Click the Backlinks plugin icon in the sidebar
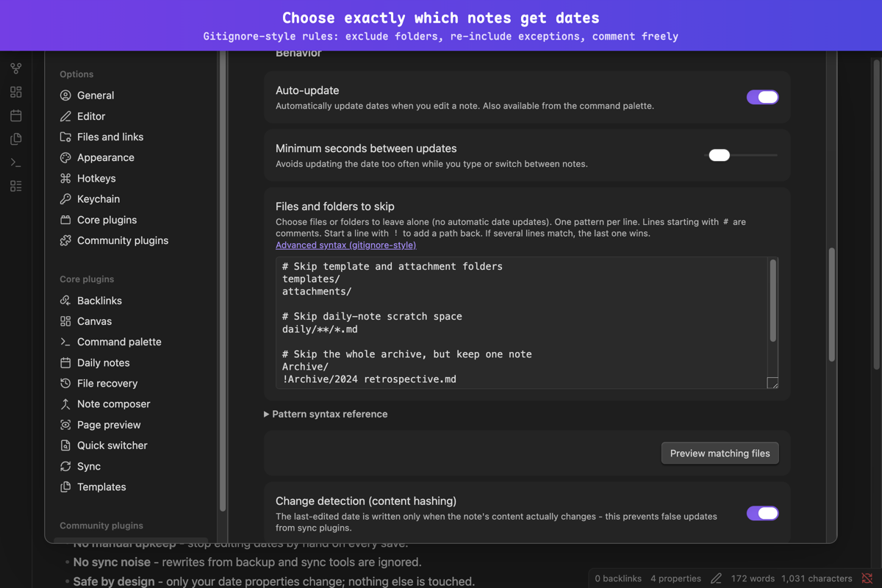 (65, 301)
